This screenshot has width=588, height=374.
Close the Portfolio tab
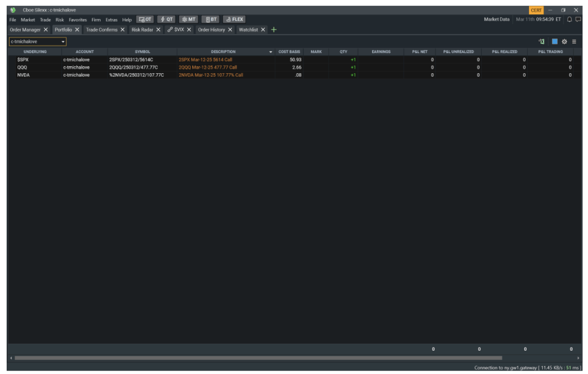pyautogui.click(x=77, y=30)
